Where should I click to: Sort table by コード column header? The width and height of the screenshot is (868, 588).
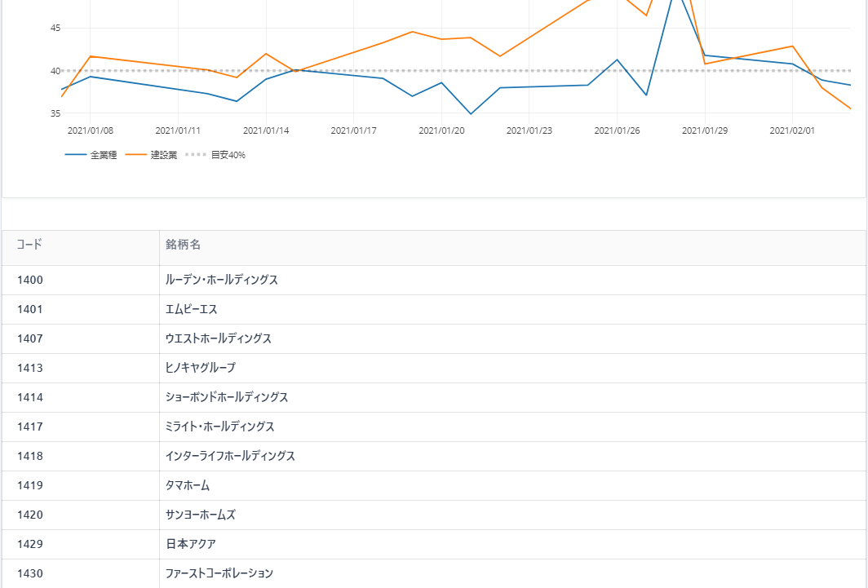(29, 245)
